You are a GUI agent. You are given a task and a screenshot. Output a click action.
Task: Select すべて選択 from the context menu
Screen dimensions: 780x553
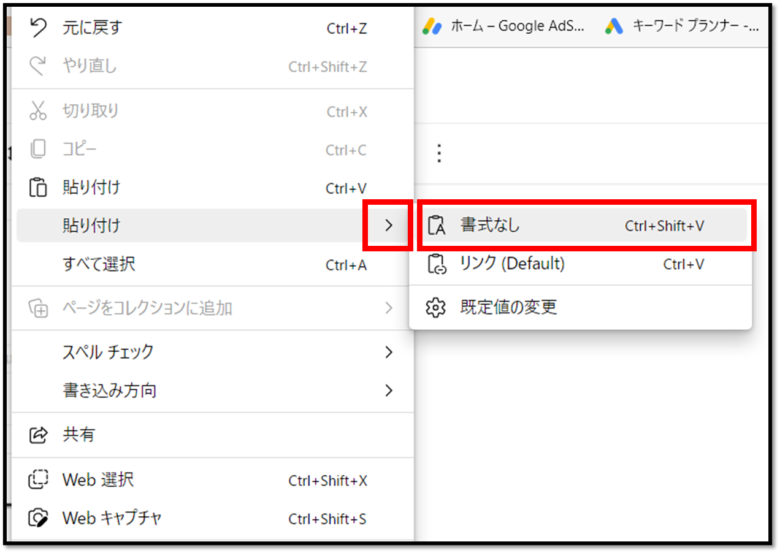(99, 265)
